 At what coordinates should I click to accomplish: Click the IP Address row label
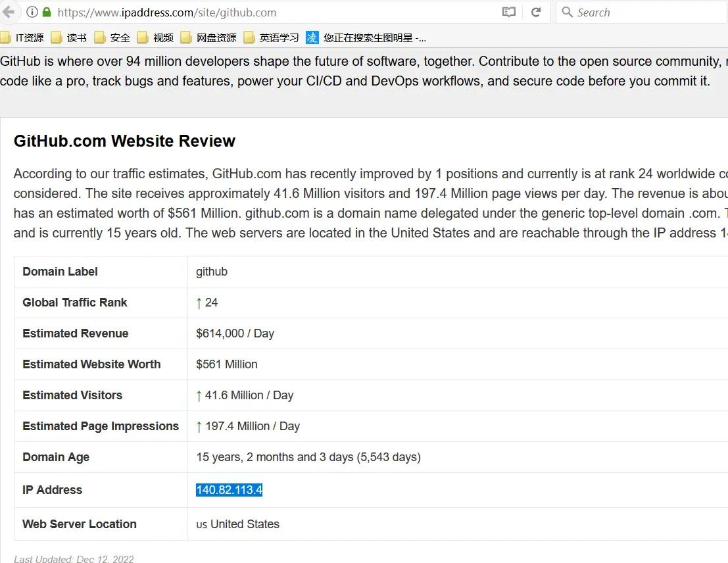coord(52,489)
